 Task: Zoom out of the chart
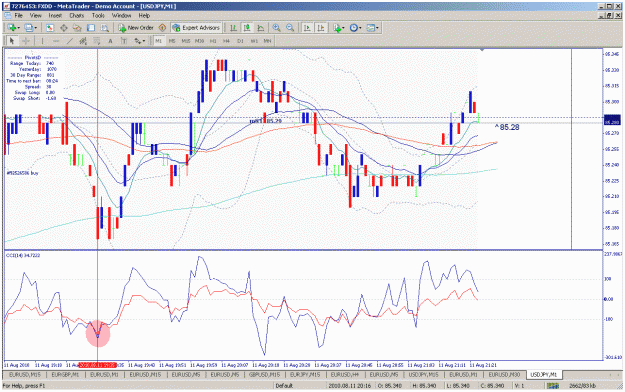tap(290, 28)
